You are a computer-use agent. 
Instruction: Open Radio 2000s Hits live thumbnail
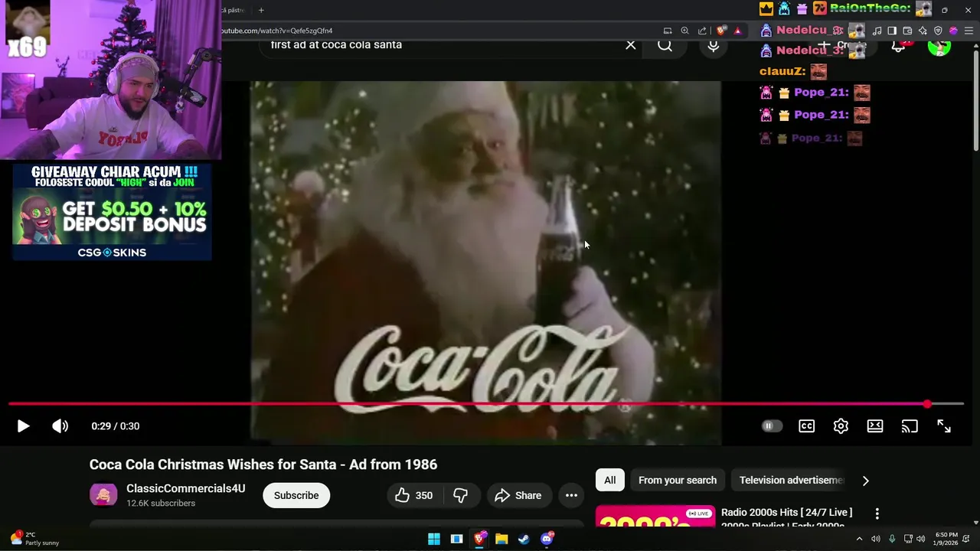[655, 517]
